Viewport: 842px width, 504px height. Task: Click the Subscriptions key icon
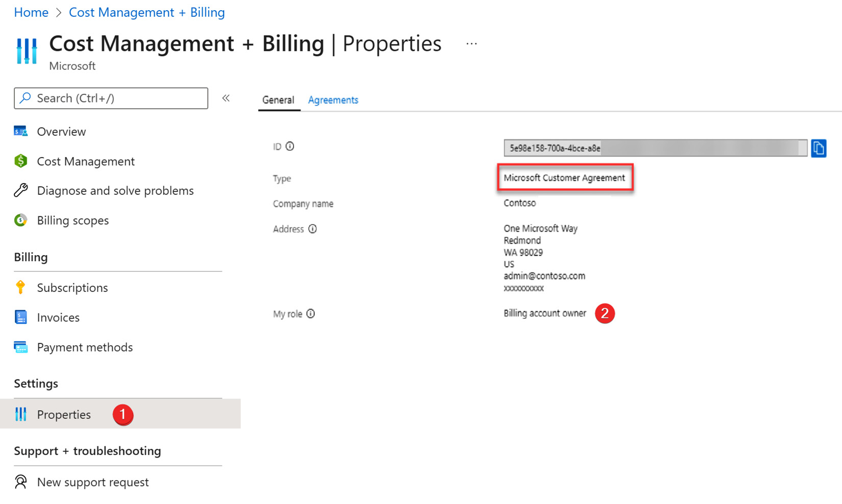click(20, 288)
